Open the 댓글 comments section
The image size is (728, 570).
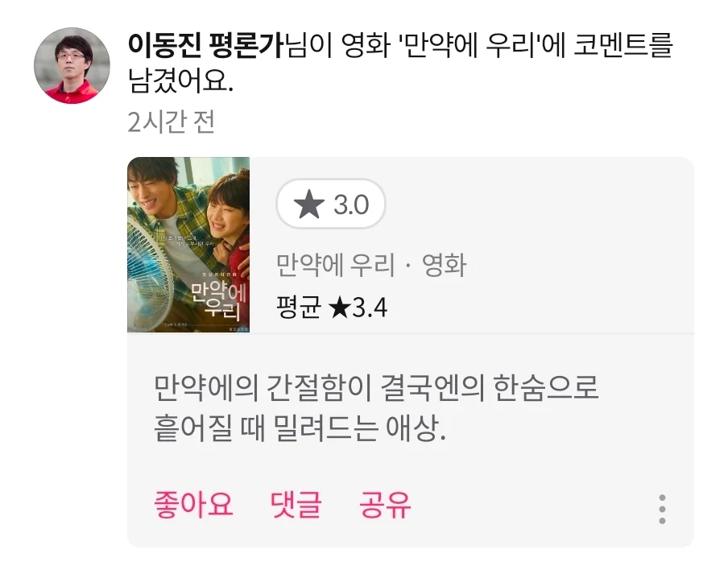click(x=296, y=504)
